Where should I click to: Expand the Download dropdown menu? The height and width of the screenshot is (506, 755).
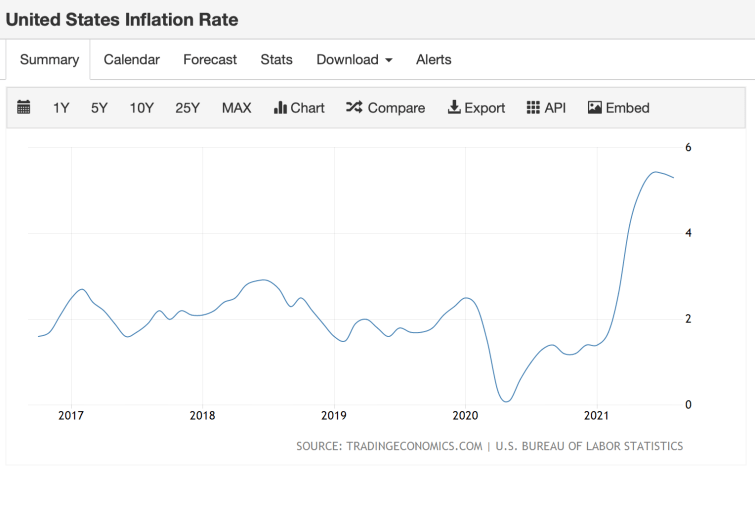(x=354, y=60)
